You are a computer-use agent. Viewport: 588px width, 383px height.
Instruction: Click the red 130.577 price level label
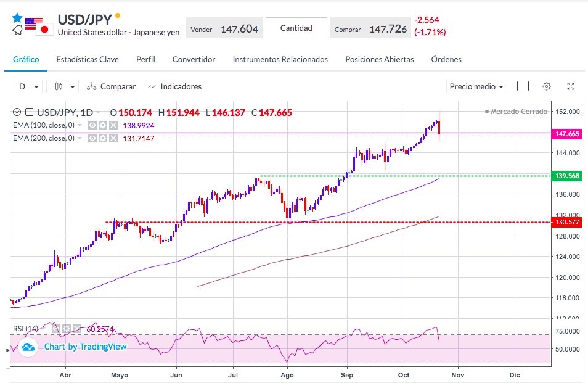coord(566,222)
